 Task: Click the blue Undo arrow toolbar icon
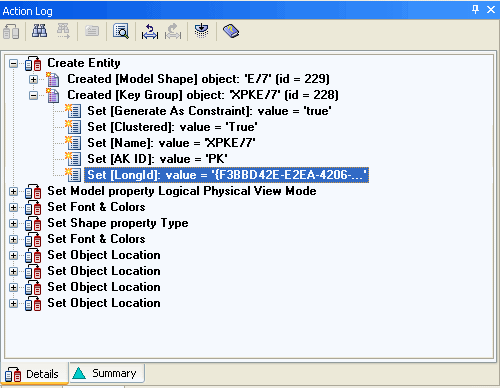point(150,31)
